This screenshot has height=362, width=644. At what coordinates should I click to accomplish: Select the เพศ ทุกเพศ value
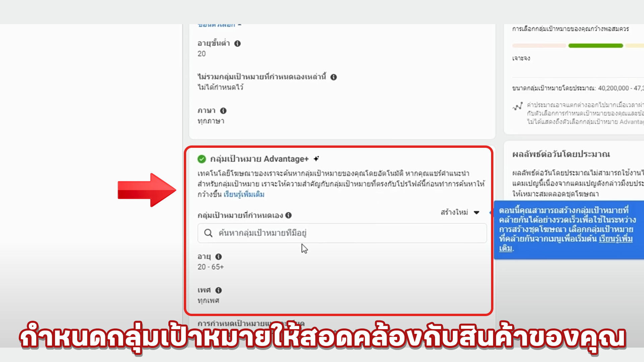208,301
